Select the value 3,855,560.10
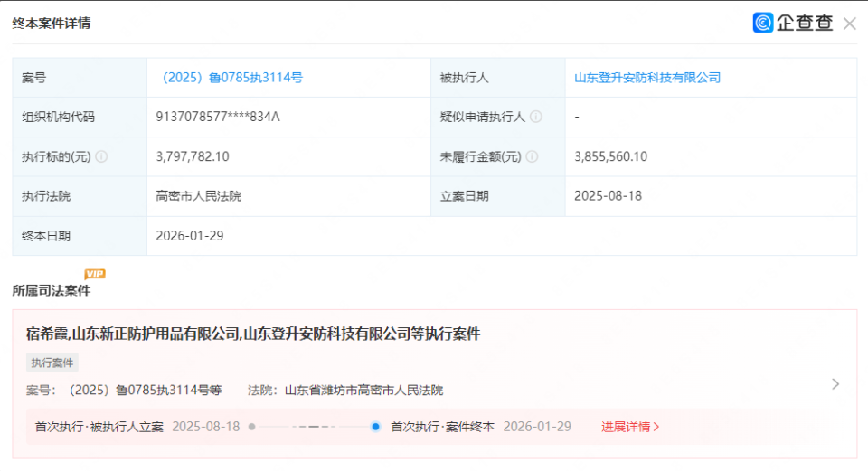 point(610,156)
